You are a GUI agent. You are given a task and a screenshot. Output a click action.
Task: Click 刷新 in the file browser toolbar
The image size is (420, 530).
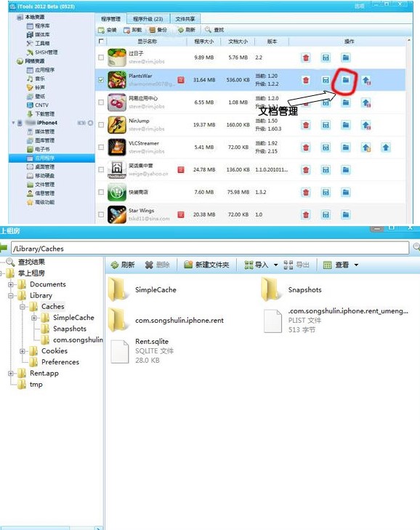[x=123, y=265]
